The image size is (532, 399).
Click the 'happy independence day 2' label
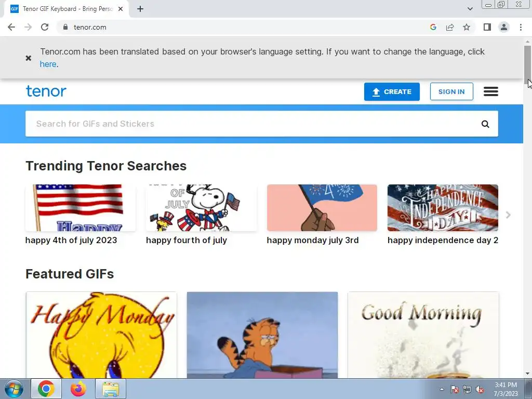443,240
